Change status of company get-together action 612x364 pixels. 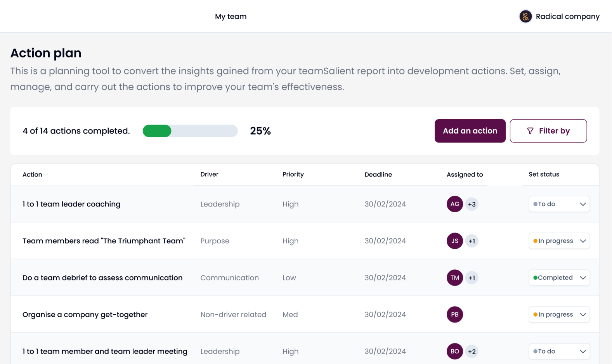(559, 315)
